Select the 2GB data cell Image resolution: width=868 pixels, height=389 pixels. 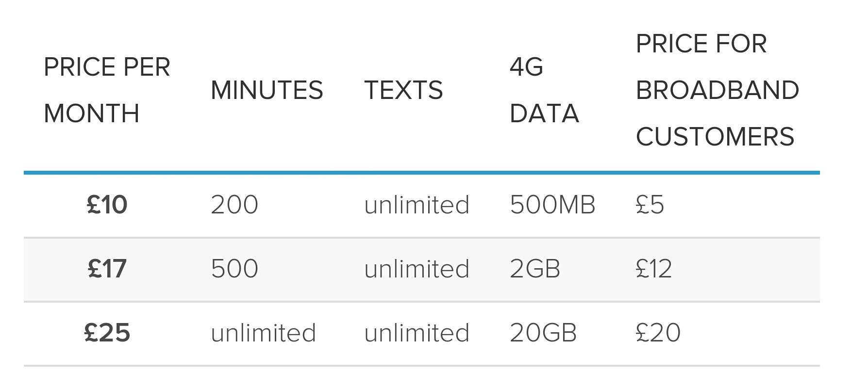pyautogui.click(x=535, y=269)
